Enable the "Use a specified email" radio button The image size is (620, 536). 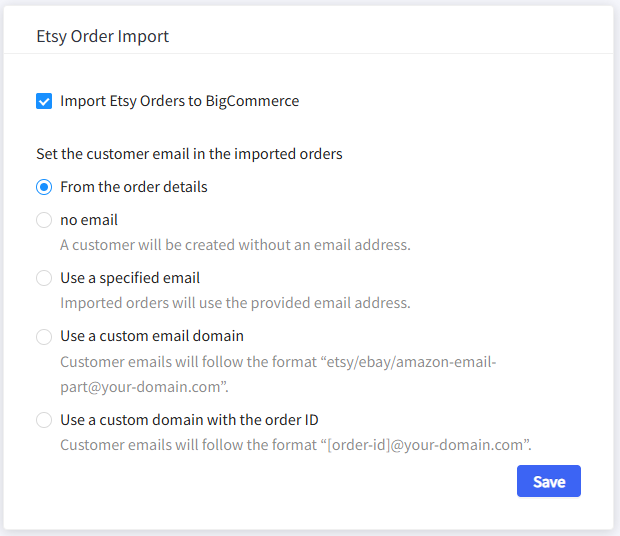pos(44,278)
